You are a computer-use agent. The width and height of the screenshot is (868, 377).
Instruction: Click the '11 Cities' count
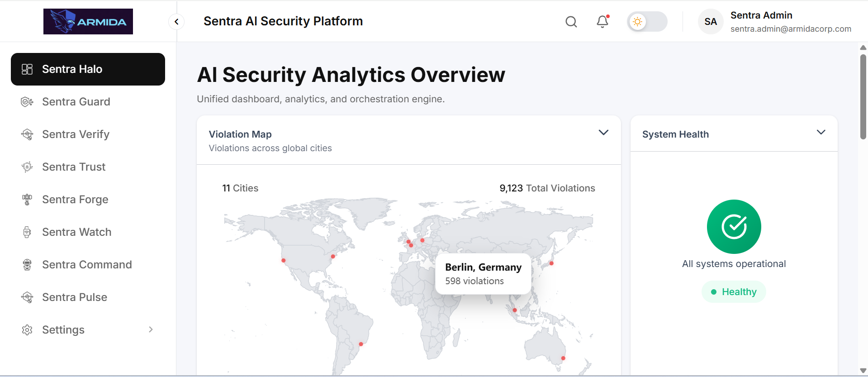[x=240, y=188]
